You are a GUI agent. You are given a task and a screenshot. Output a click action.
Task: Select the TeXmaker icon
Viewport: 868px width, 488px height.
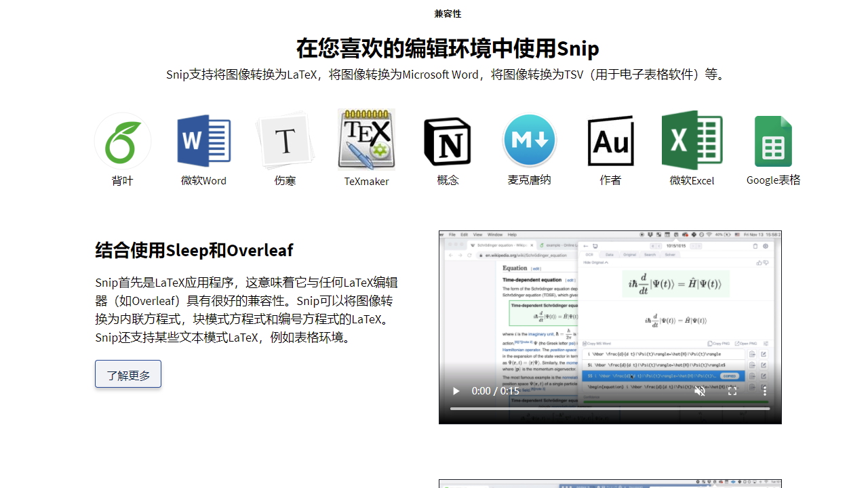pyautogui.click(x=366, y=140)
